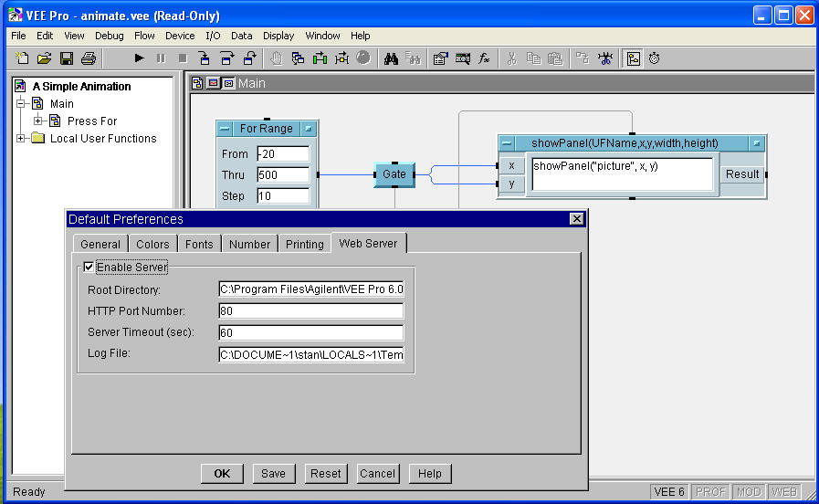The width and height of the screenshot is (819, 504).
Task: Save the program with the floppy disk icon
Action: pyautogui.click(x=66, y=58)
